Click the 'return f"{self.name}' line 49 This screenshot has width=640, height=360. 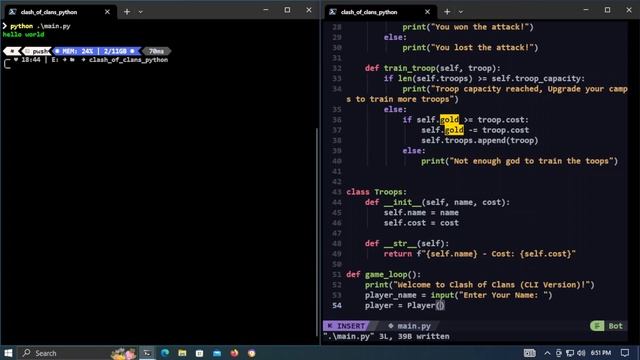point(479,254)
